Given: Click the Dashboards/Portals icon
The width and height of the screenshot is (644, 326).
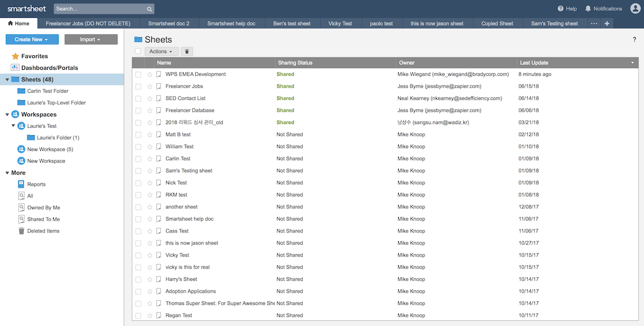Looking at the screenshot, I should coord(16,68).
